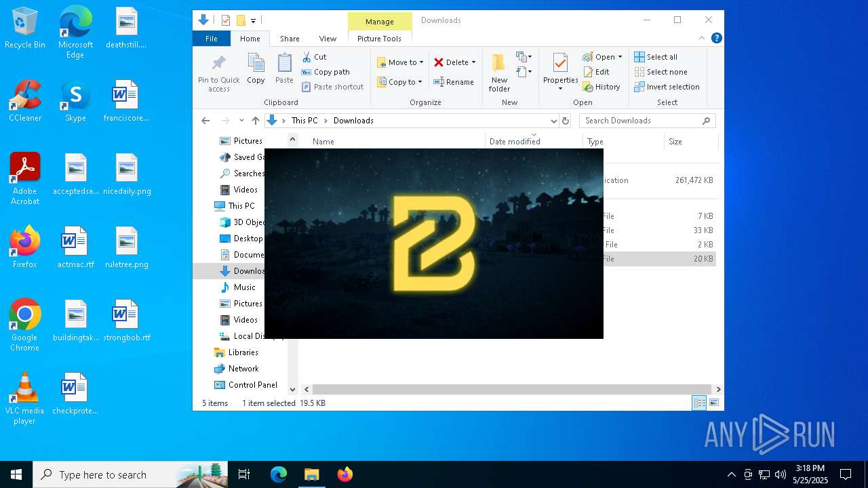Open the Task View button

coord(244,474)
